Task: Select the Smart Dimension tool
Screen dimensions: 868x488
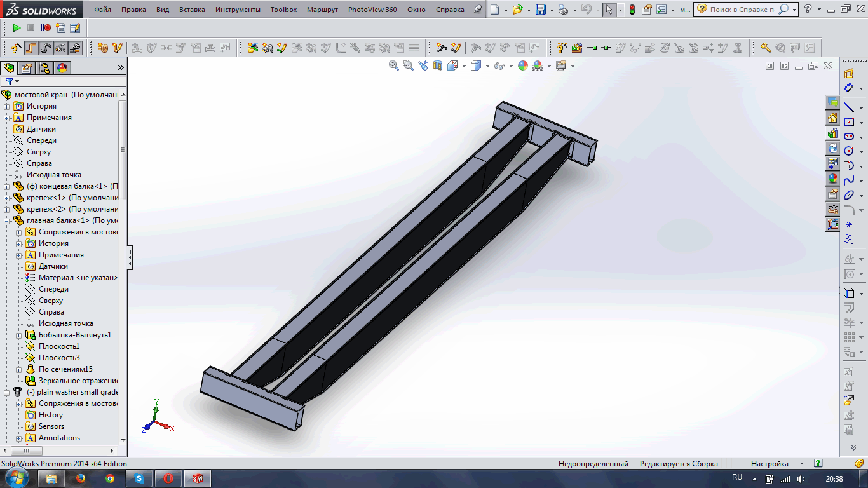Action: tap(849, 88)
